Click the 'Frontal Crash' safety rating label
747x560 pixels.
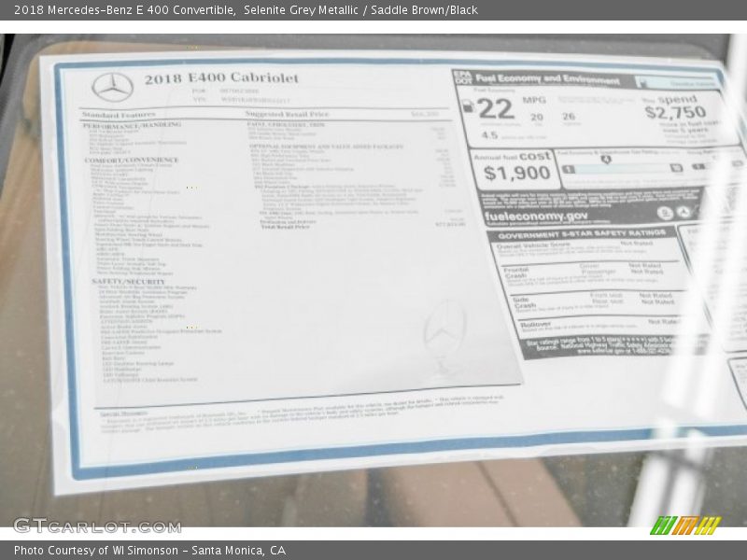click(516, 273)
